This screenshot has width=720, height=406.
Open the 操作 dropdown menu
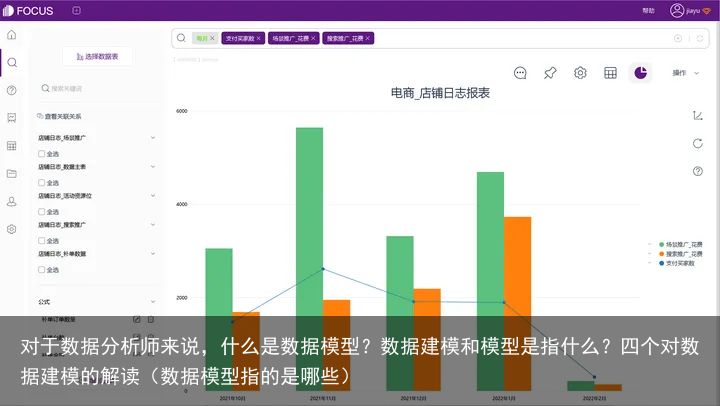[686, 73]
